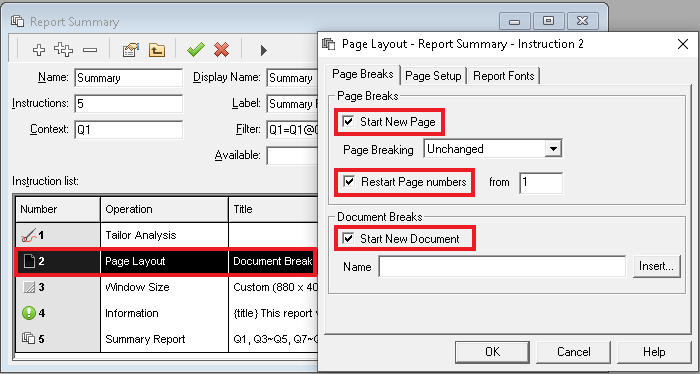
Task: Click the Available input field
Action: [x=292, y=155]
